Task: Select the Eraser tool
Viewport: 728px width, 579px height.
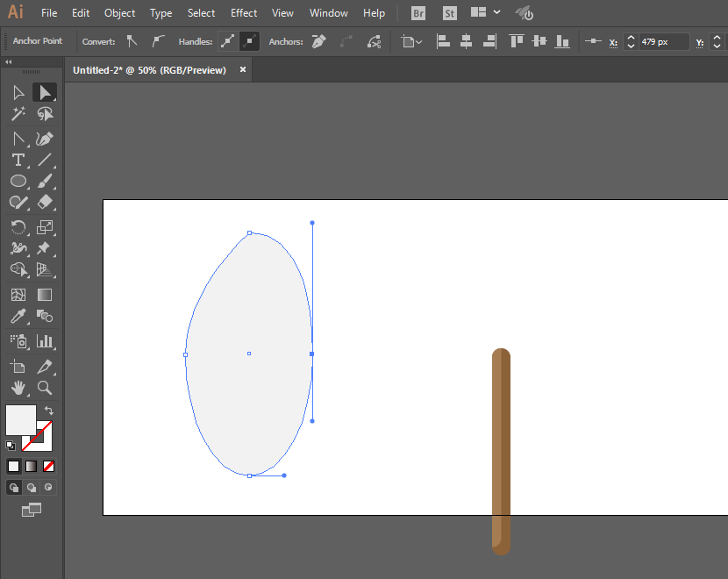Action: (x=45, y=203)
